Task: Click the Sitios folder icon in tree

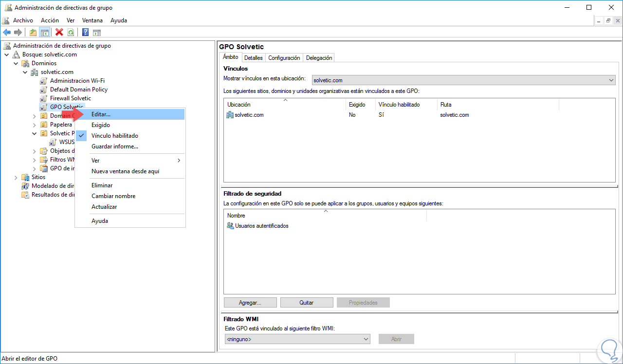Action: point(25,177)
